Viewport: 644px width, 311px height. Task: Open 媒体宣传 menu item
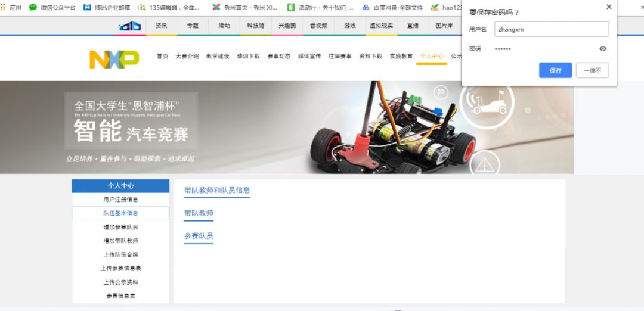(x=309, y=57)
